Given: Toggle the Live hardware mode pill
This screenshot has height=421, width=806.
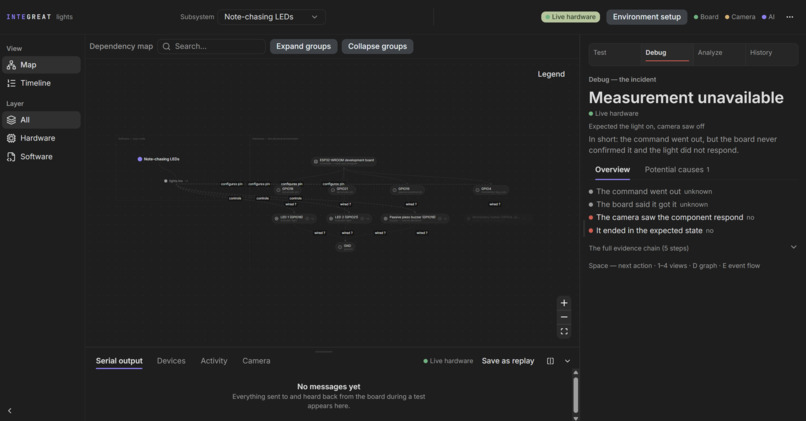Looking at the screenshot, I should [x=571, y=17].
